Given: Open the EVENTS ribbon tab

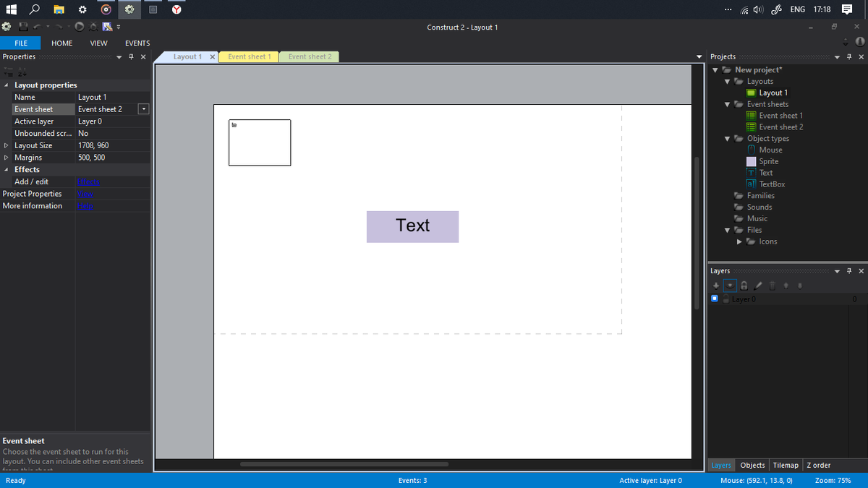Looking at the screenshot, I should 137,43.
